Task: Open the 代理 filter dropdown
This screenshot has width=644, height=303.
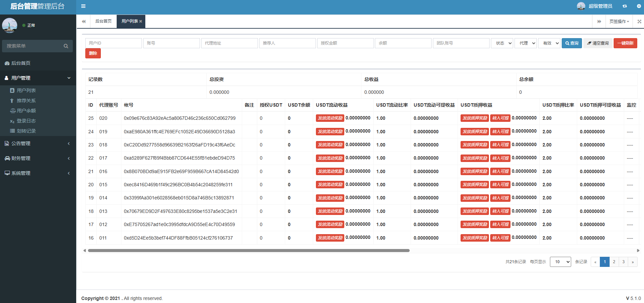Action: pyautogui.click(x=525, y=43)
